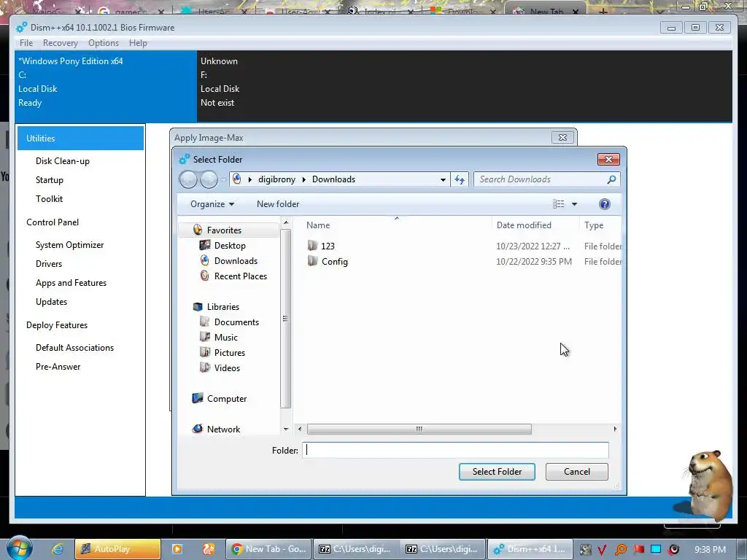The width and height of the screenshot is (747, 560).
Task: Open the Startup utility
Action: (x=49, y=180)
